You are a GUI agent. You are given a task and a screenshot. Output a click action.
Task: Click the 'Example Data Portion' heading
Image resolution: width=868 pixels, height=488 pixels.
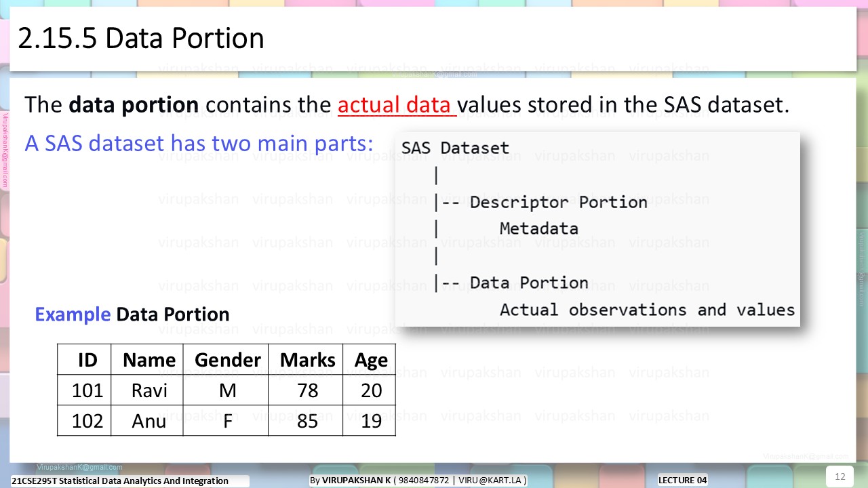(132, 314)
